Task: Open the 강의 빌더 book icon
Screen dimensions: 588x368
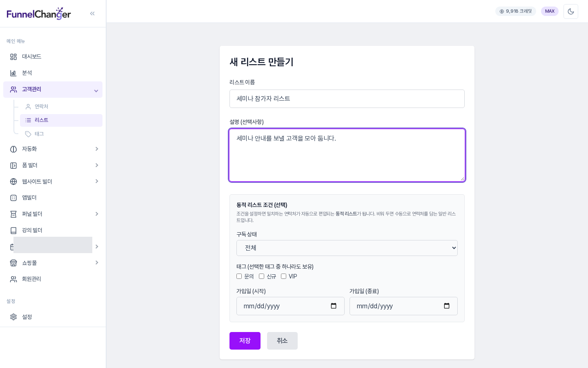Action: [x=13, y=231]
